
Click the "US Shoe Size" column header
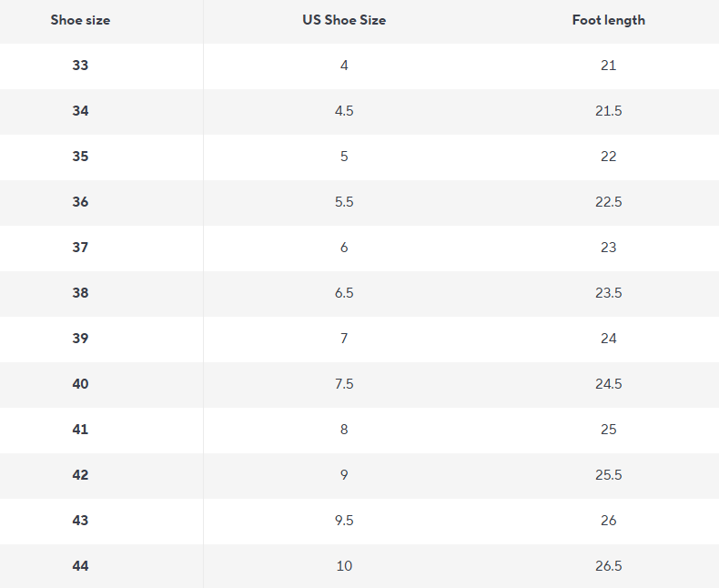pos(344,20)
